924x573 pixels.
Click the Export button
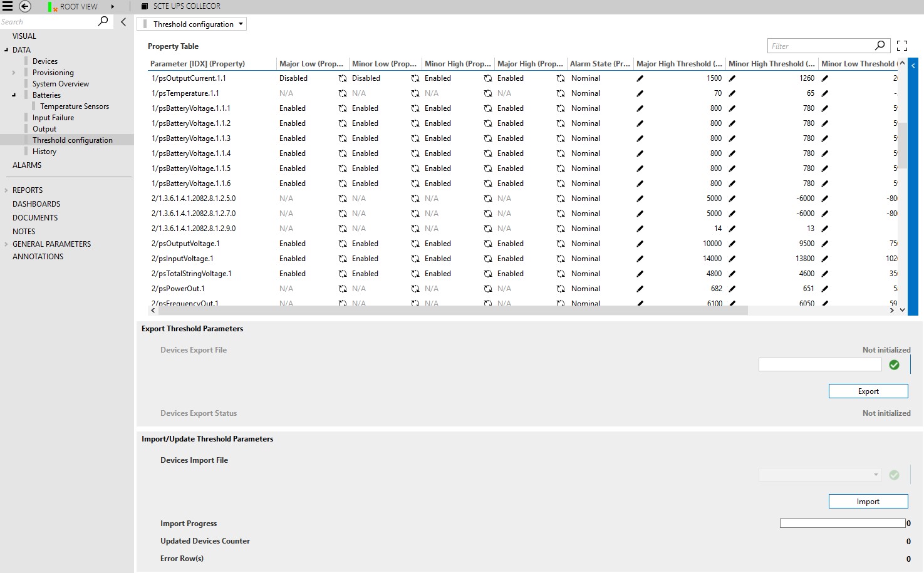pos(868,391)
